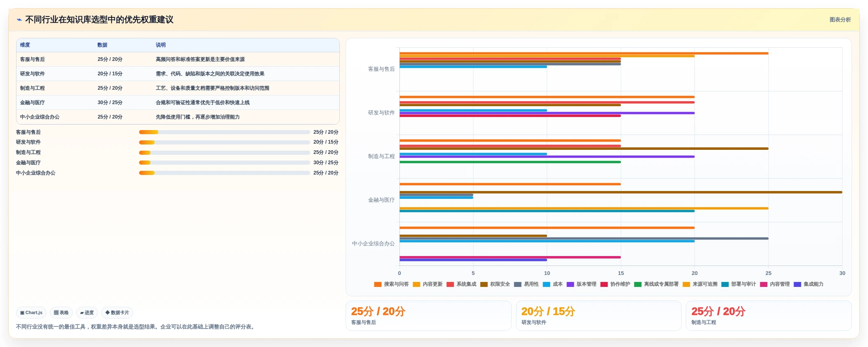Open the 客服与售后 25分 / 20分 data card
This screenshot has height=347, width=868.
pos(429,316)
